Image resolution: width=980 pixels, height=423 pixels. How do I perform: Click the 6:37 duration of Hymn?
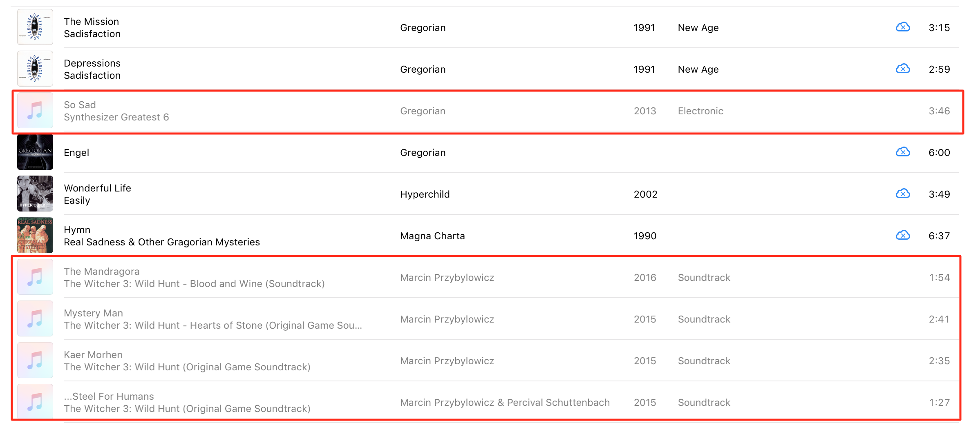pyautogui.click(x=939, y=236)
